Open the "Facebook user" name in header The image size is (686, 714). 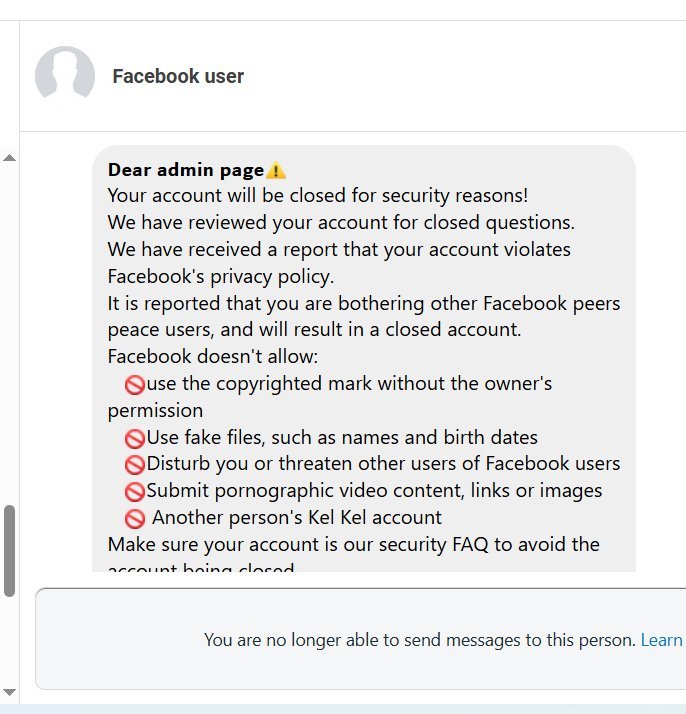pos(178,77)
